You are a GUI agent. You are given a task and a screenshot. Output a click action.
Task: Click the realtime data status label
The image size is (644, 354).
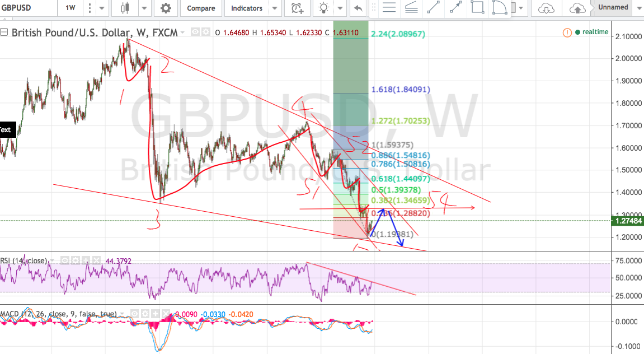click(x=595, y=32)
